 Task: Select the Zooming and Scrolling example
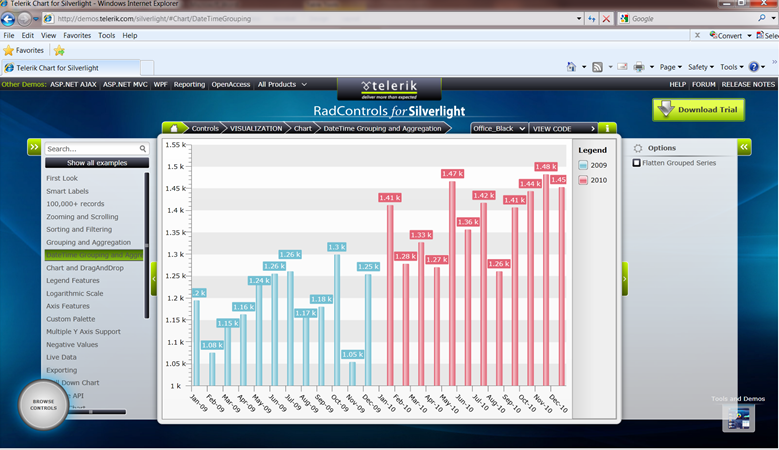(x=82, y=217)
